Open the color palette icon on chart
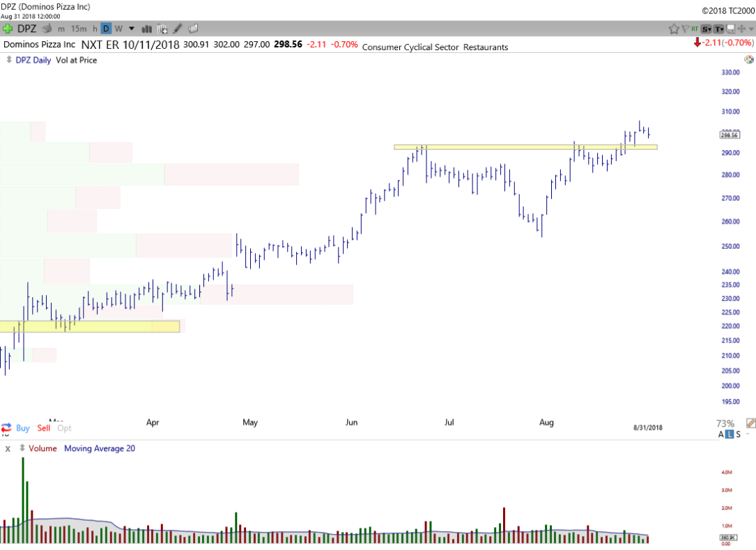 pos(748,60)
